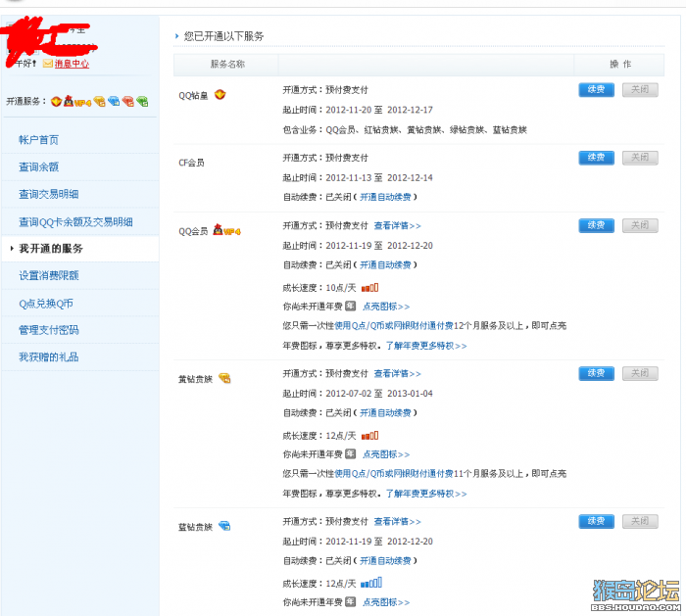Renew 蓝钻贵族 with the 续费 button
Viewport: 686px width, 616px height.
(596, 521)
